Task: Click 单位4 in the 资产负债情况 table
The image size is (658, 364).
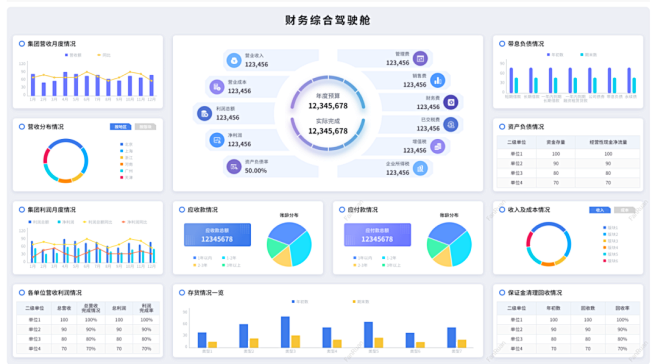Action: coord(516,183)
